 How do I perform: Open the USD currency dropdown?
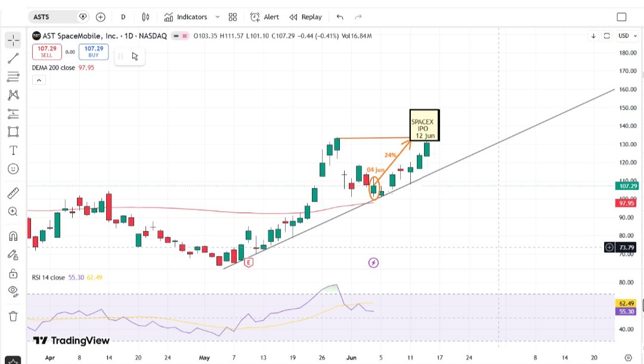pos(627,36)
